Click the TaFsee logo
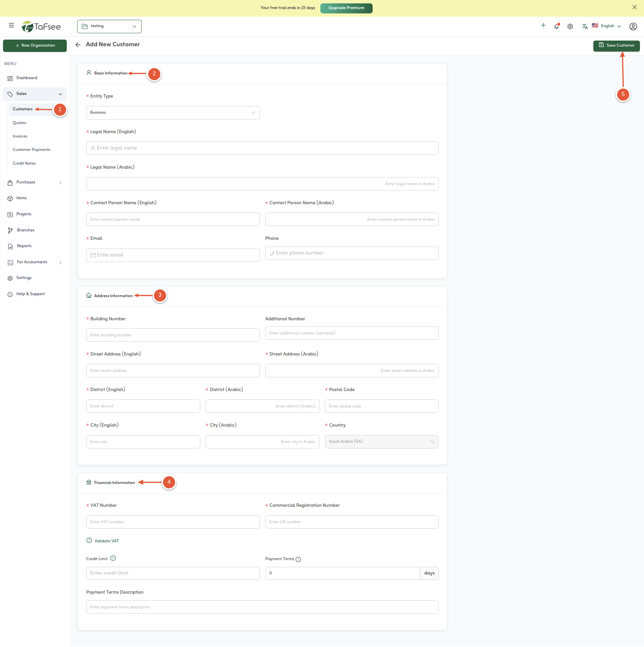Image resolution: width=644 pixels, height=647 pixels. click(41, 26)
